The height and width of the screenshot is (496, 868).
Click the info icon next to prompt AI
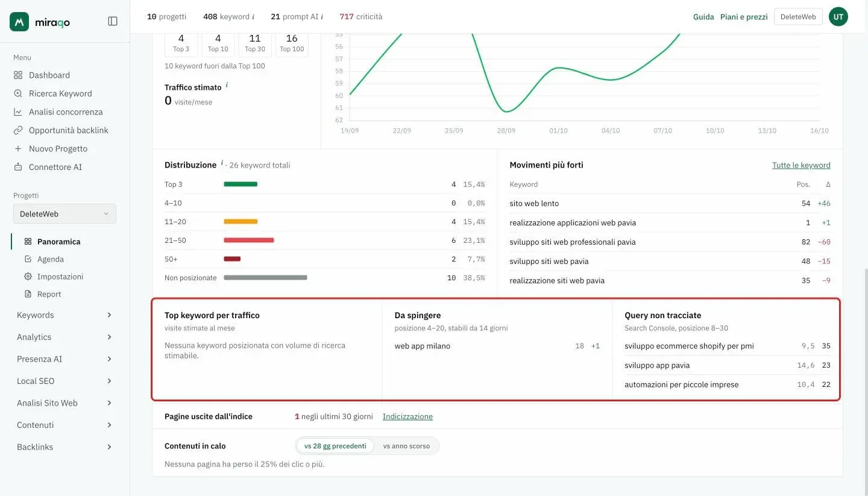tap(322, 17)
